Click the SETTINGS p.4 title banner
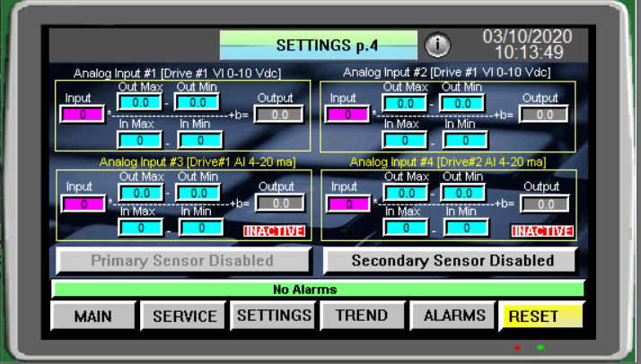Viewport: 641px width, 364px height. (318, 45)
